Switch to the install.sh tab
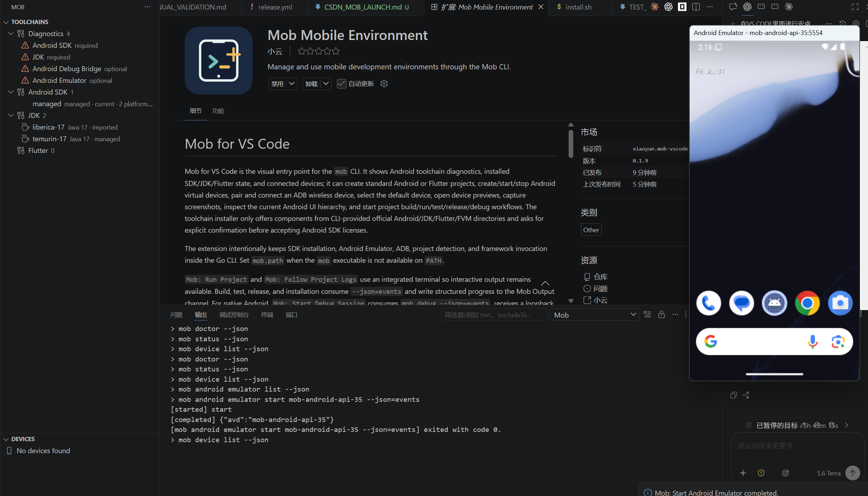 click(x=578, y=7)
